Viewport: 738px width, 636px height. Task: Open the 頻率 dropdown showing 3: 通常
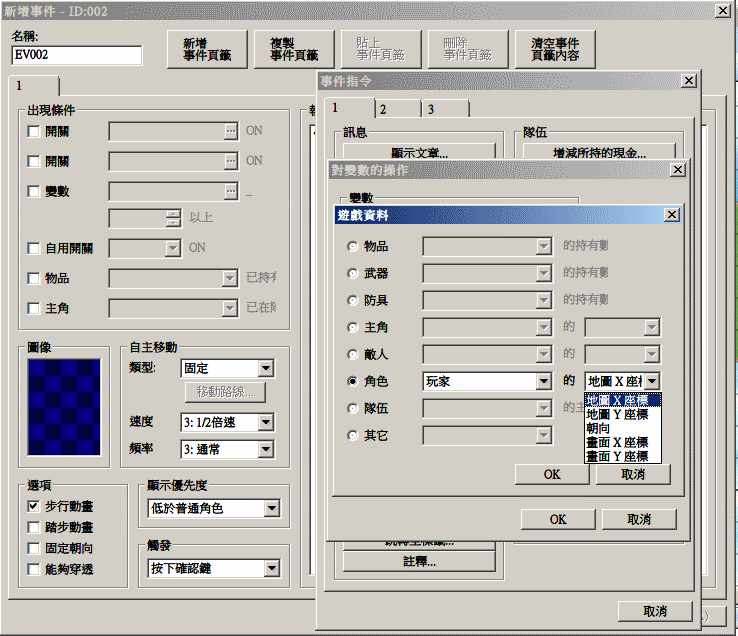pos(227,449)
